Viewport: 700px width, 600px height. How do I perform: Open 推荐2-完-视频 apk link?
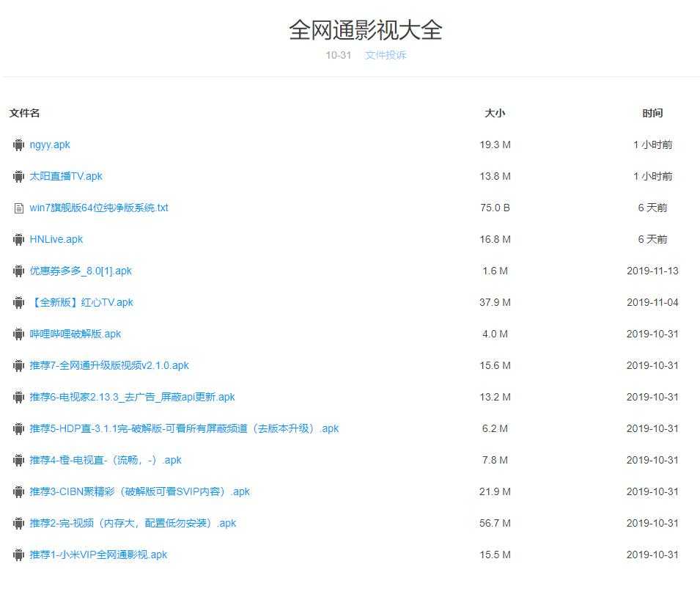pyautogui.click(x=133, y=523)
